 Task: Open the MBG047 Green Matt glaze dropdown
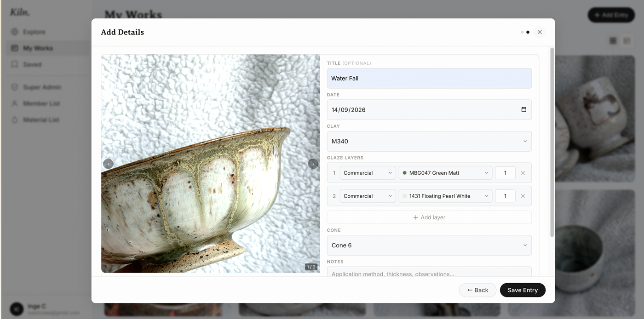click(445, 173)
